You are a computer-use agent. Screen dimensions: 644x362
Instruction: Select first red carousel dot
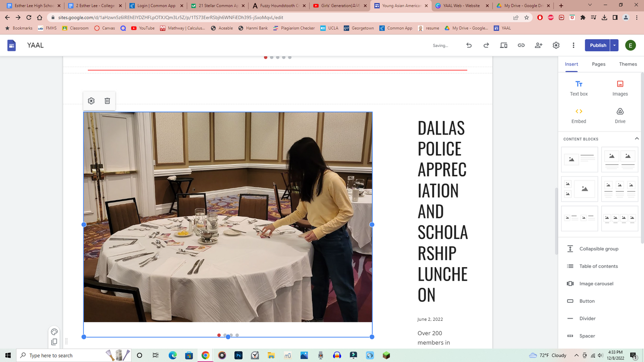[219, 335]
